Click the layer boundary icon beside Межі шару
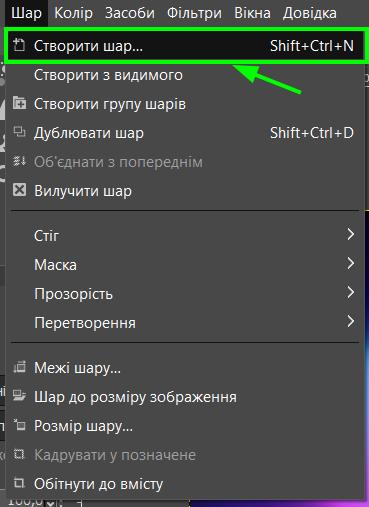The height and width of the screenshot is (507, 369). coord(19,367)
